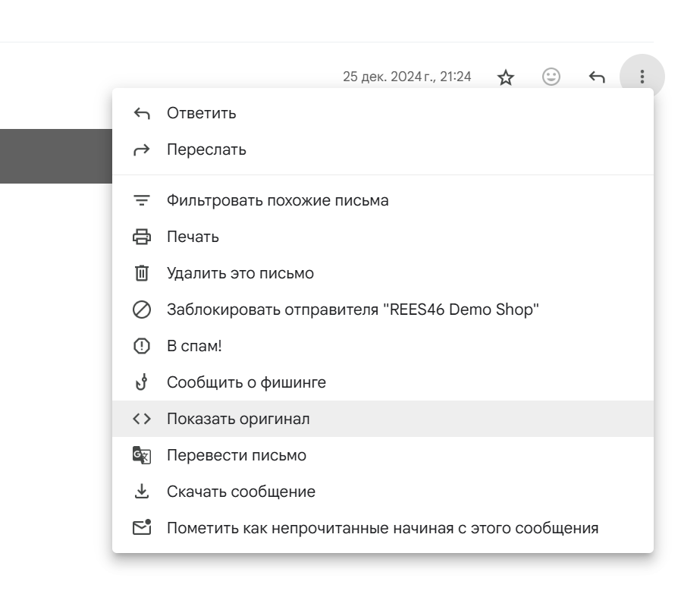The height and width of the screenshot is (616, 681).
Task: Open Показать оригинал
Action: [x=383, y=419]
